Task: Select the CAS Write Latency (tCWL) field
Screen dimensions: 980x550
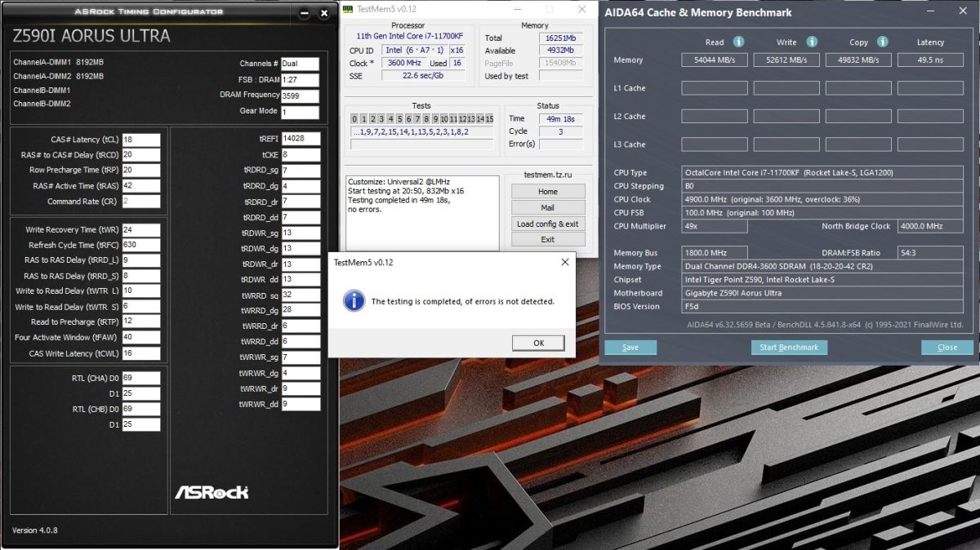Action: (x=140, y=353)
